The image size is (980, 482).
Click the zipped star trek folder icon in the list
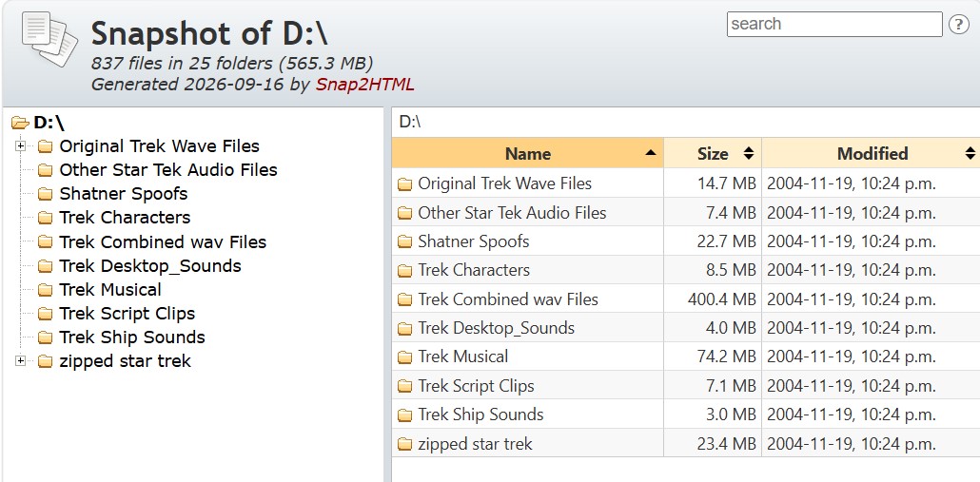405,445
